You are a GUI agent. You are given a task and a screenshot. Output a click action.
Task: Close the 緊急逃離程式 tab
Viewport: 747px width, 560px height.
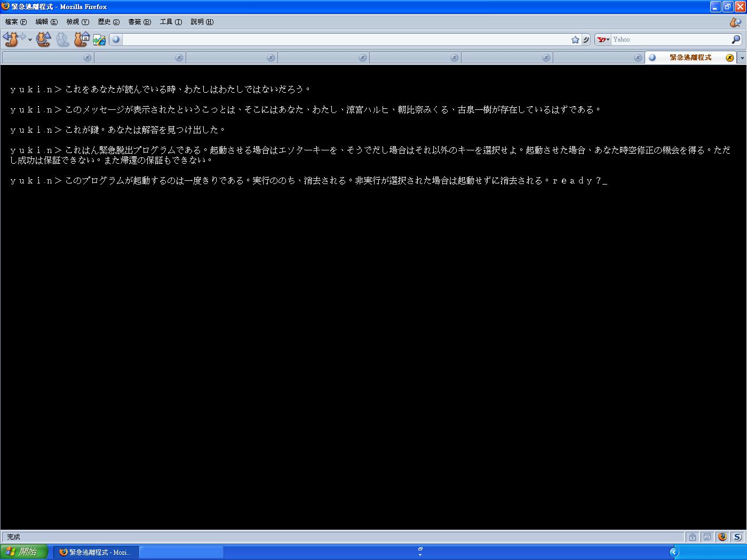729,58
